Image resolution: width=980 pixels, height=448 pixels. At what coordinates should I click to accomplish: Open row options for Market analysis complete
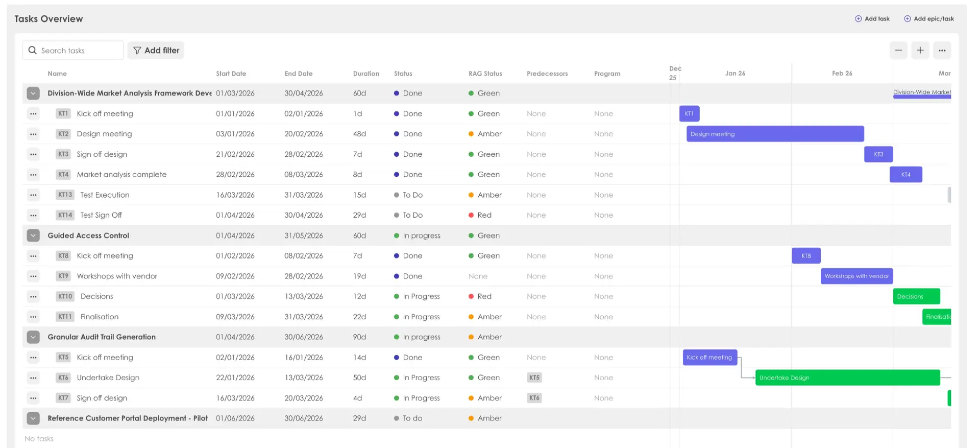[33, 175]
